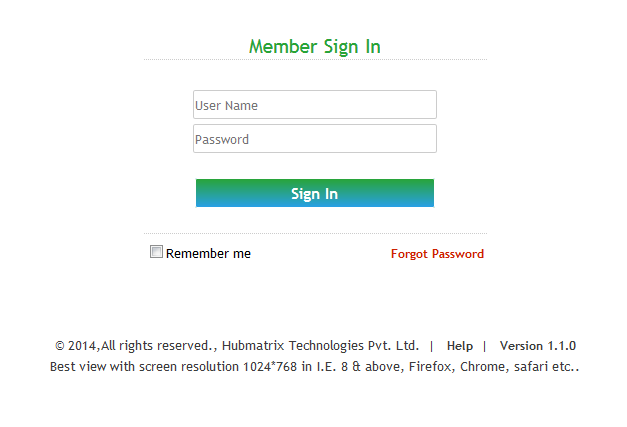The image size is (627, 427).
Task: Open the Forgot Password link
Action: [x=437, y=254]
